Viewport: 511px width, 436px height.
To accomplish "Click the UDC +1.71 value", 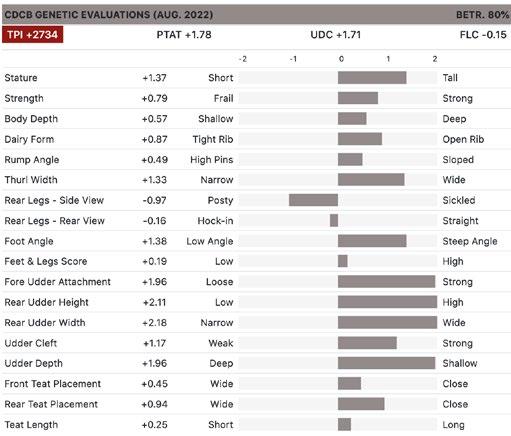I will (x=336, y=35).
